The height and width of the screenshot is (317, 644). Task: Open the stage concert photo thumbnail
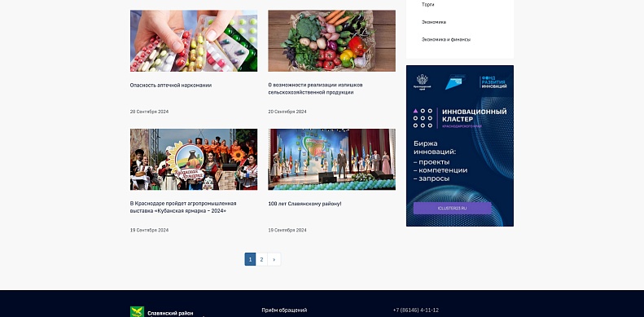coord(332,160)
